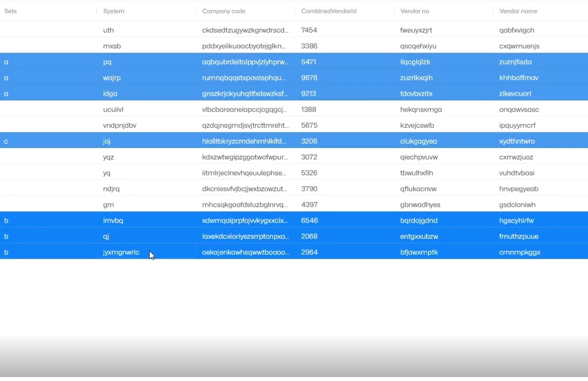588x381 pixels.
Task: Click the Vendor no. column header
Action: 416,11
